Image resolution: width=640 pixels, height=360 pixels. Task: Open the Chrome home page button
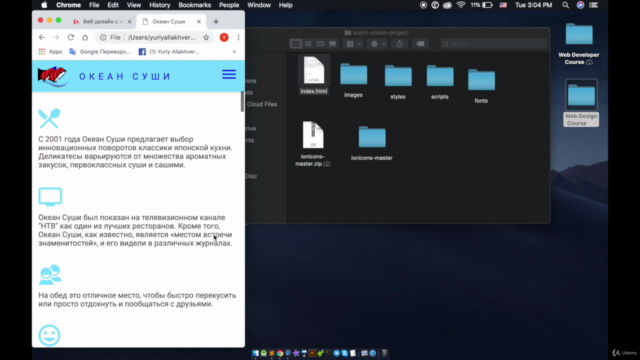85,38
